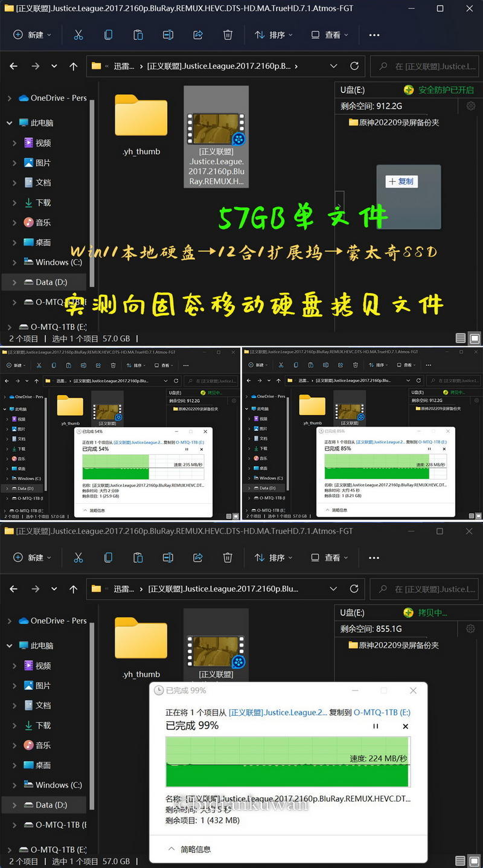483x868 pixels.
Task: Click the search box in the top window
Action: tap(423, 66)
